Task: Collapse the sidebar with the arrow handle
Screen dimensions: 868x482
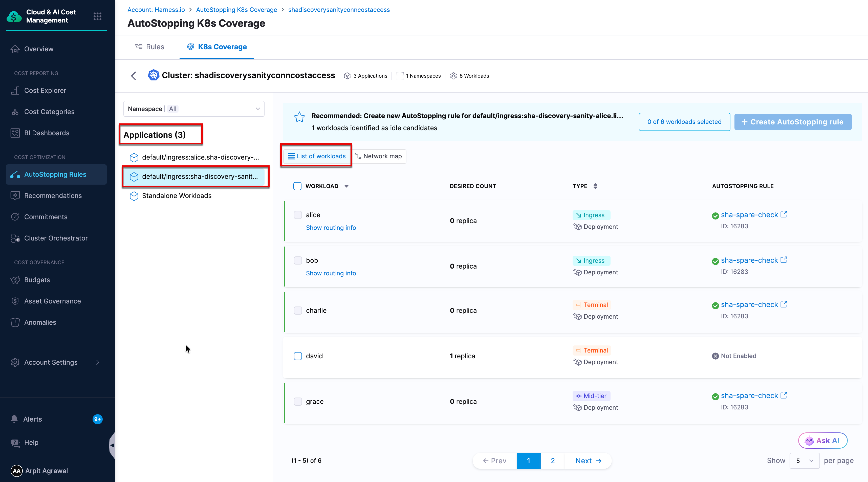Action: coord(112,445)
